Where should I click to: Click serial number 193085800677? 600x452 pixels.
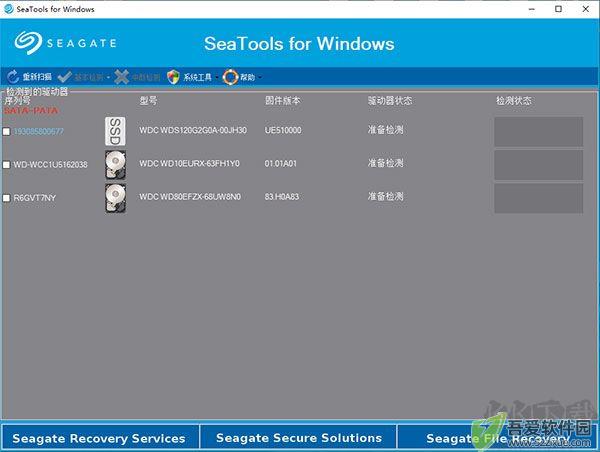[39, 132]
